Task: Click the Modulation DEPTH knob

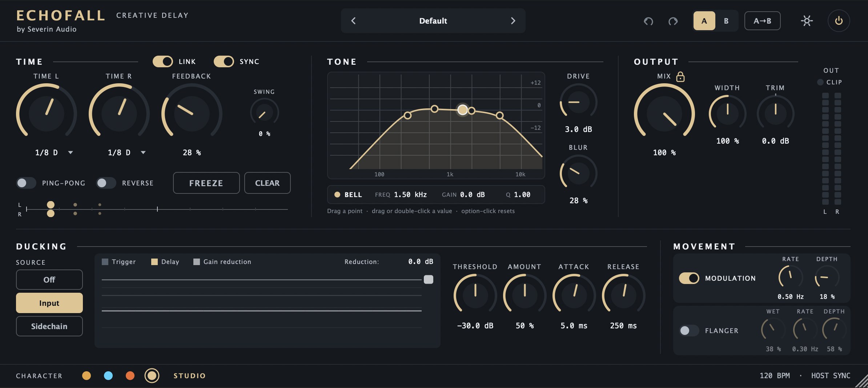Action: [x=827, y=278]
